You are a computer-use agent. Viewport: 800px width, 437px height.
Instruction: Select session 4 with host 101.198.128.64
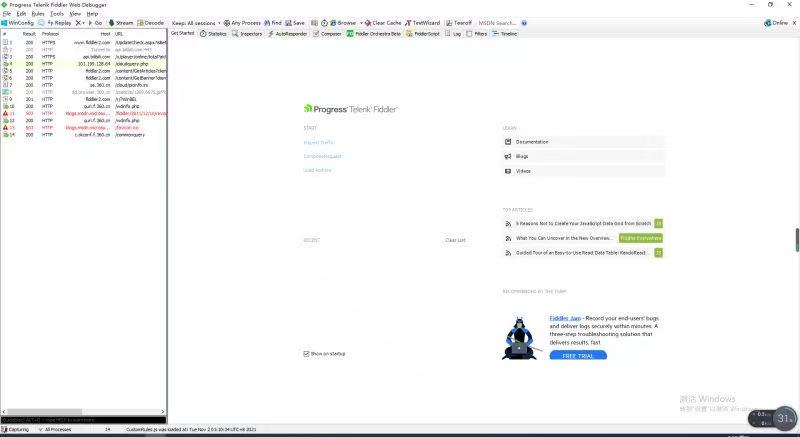[84, 64]
